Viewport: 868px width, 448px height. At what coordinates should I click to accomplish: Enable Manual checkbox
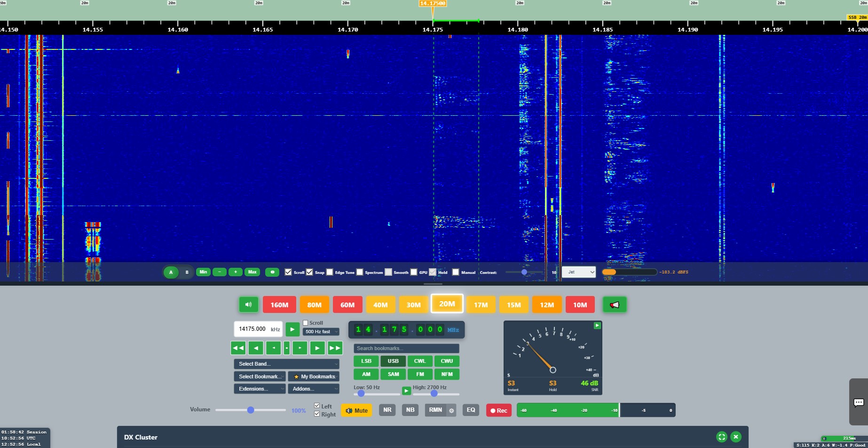tap(456, 272)
